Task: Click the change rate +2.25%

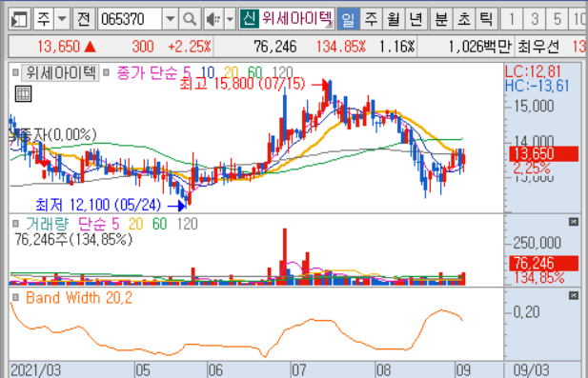Action: coord(190,47)
